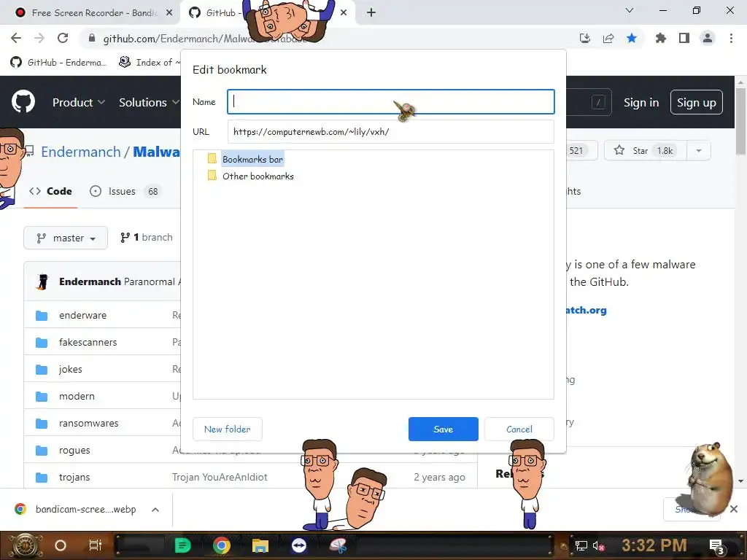The height and width of the screenshot is (560, 747).
Task: Open the tab search chevron
Action: [x=630, y=10]
